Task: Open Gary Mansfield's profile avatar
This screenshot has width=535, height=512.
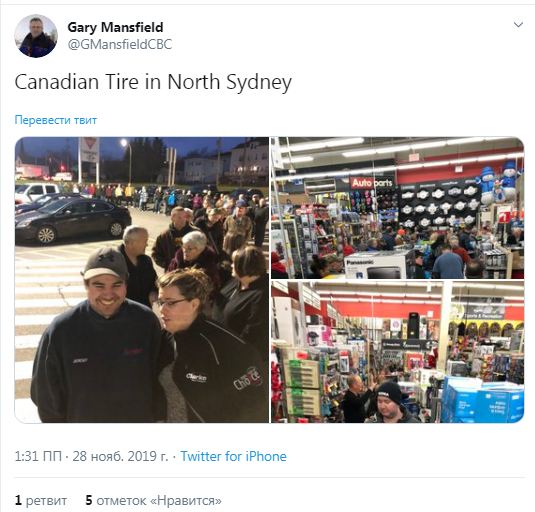Action: pyautogui.click(x=36, y=36)
